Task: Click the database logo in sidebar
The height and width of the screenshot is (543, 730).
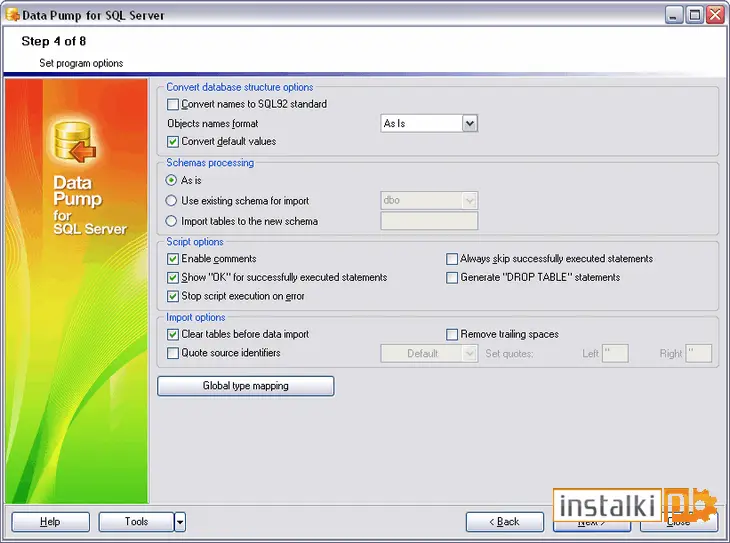Action: [75, 142]
